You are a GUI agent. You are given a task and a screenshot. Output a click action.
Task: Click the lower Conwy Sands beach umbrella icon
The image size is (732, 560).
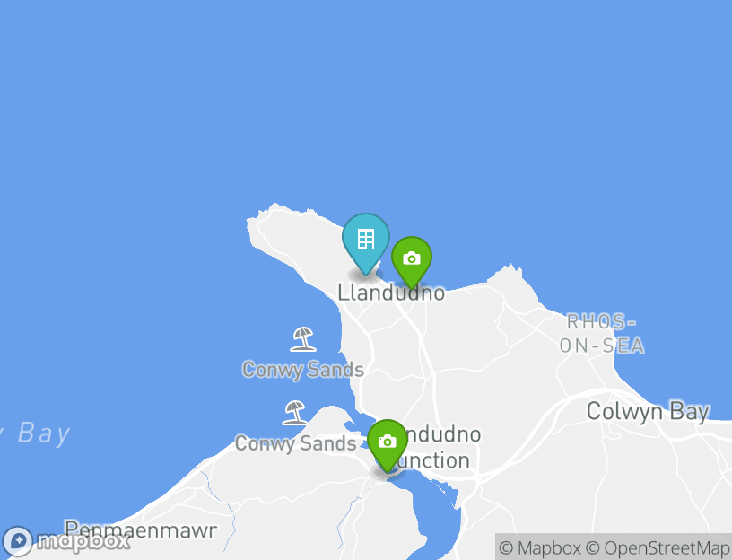click(x=294, y=413)
